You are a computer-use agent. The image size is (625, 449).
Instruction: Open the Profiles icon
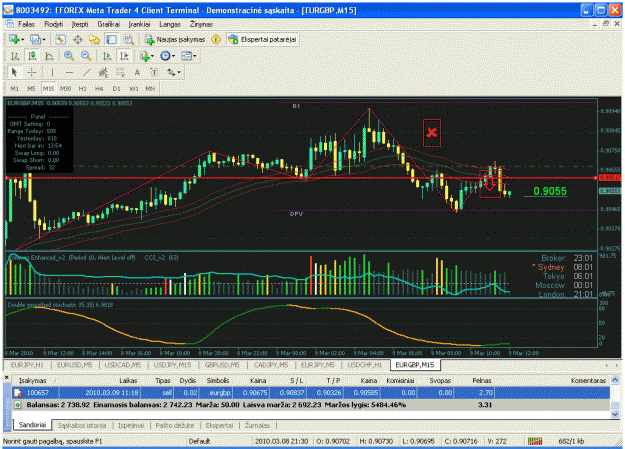coord(35,39)
